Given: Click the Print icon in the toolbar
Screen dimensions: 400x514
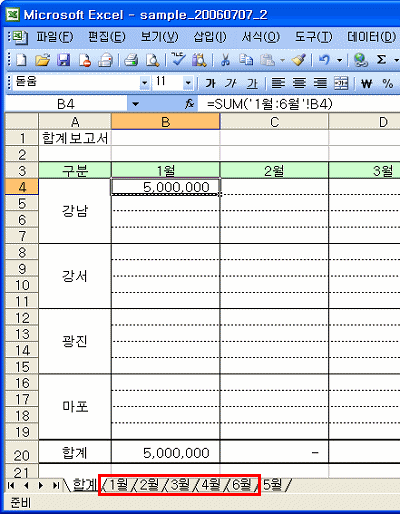Looking at the screenshot, I should (131, 60).
